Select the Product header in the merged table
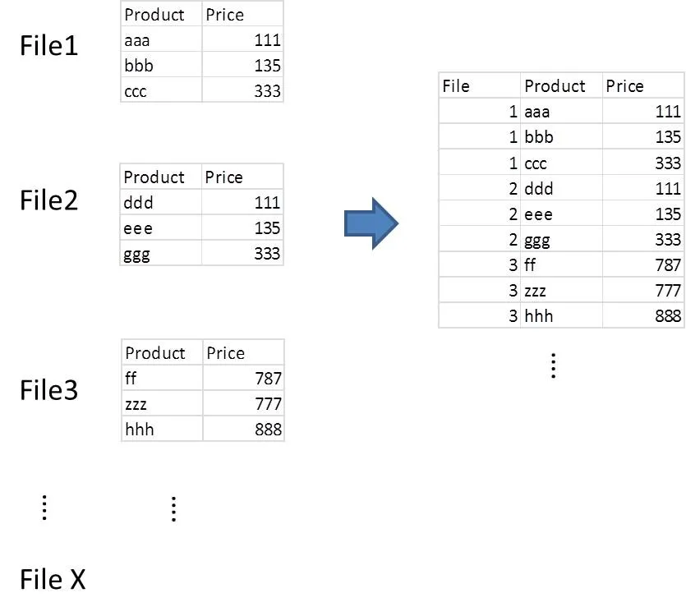 [x=561, y=85]
